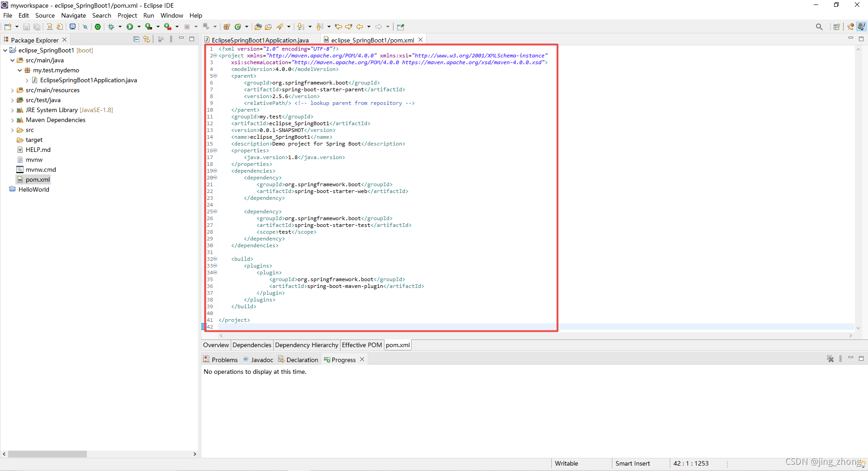This screenshot has height=471, width=868.
Task: Switch to the Dependency Hierarchy tab
Action: tap(307, 345)
